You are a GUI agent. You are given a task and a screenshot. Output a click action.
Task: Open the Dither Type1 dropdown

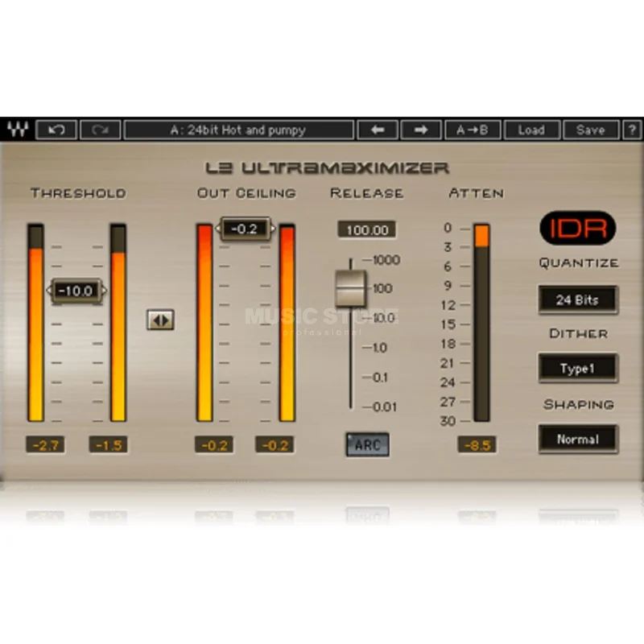pyautogui.click(x=578, y=369)
